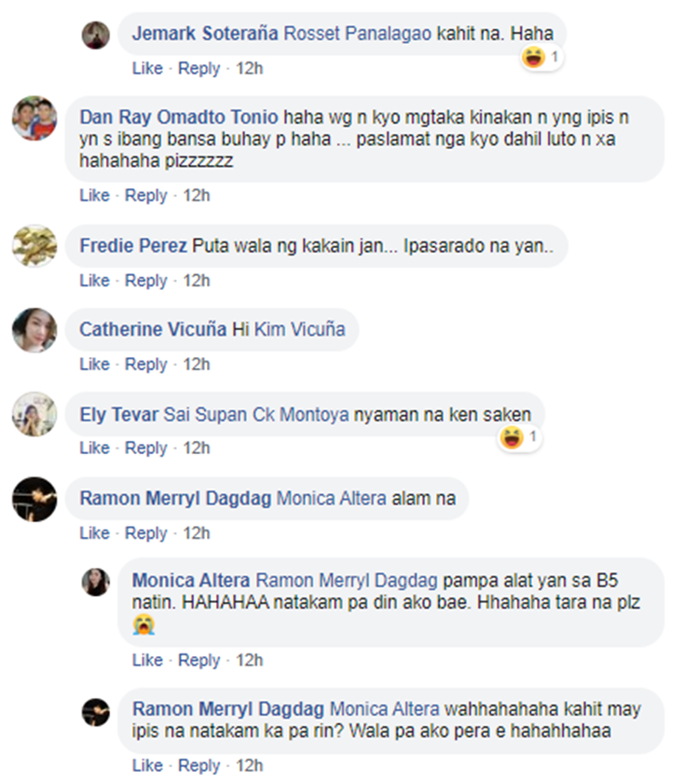Open the haha reaction on Ely Tevar's comment

coord(520,438)
